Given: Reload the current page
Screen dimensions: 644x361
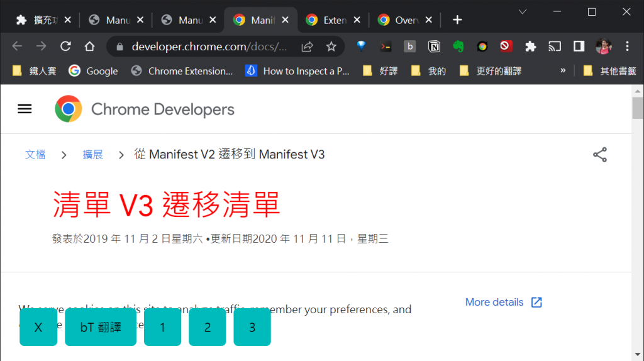Looking at the screenshot, I should pos(65,47).
